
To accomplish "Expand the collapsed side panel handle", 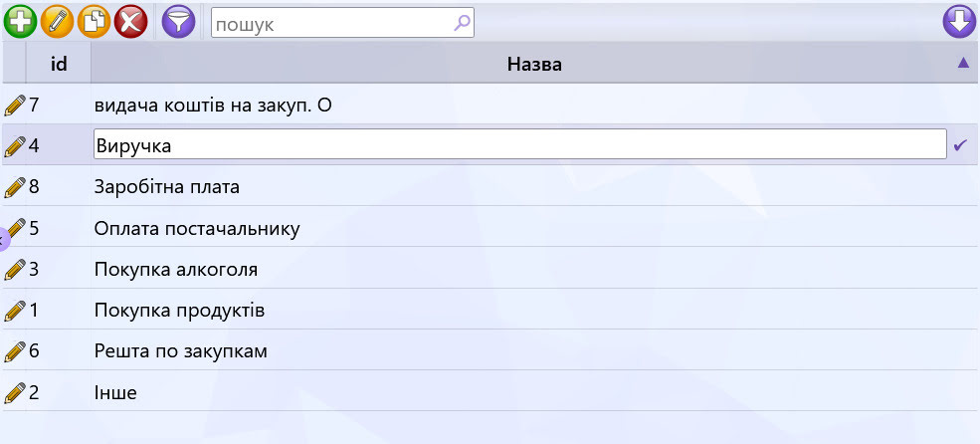I will [x=4, y=239].
